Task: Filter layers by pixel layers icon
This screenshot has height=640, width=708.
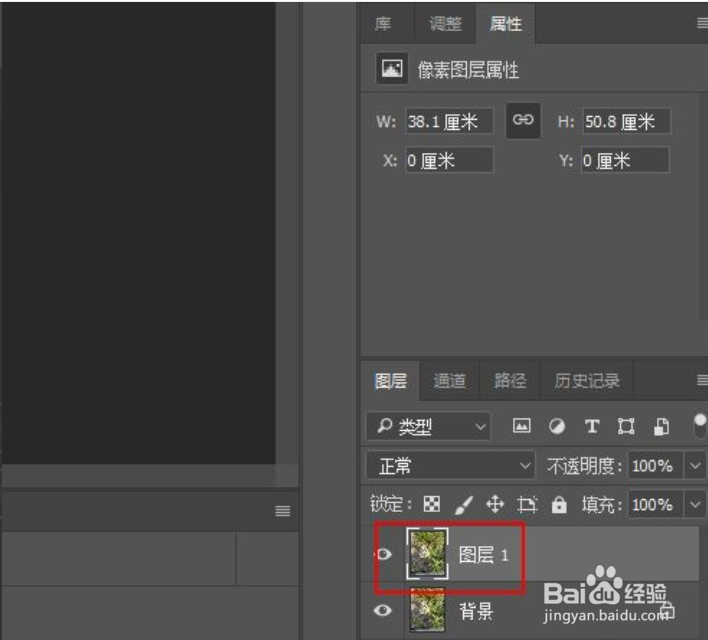Action: (522, 425)
